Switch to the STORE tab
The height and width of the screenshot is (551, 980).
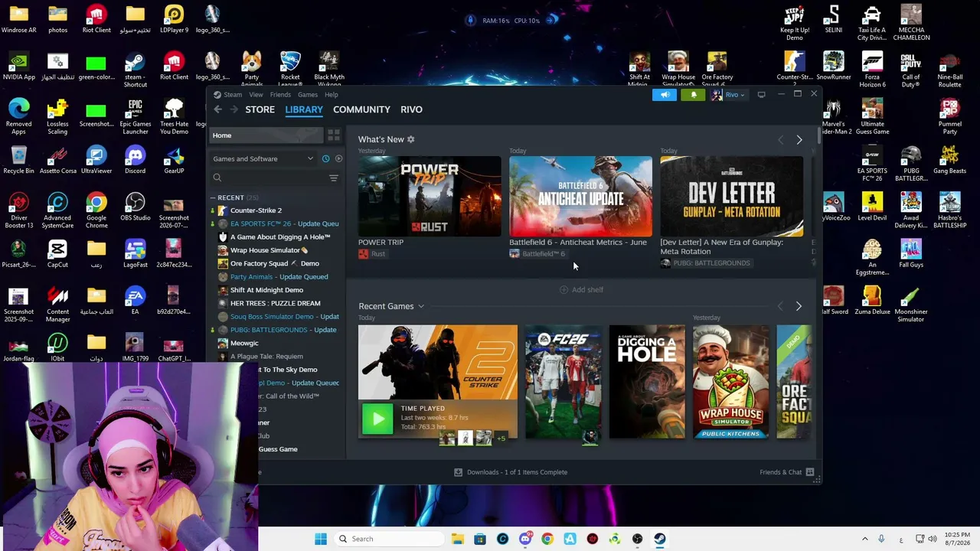260,109
